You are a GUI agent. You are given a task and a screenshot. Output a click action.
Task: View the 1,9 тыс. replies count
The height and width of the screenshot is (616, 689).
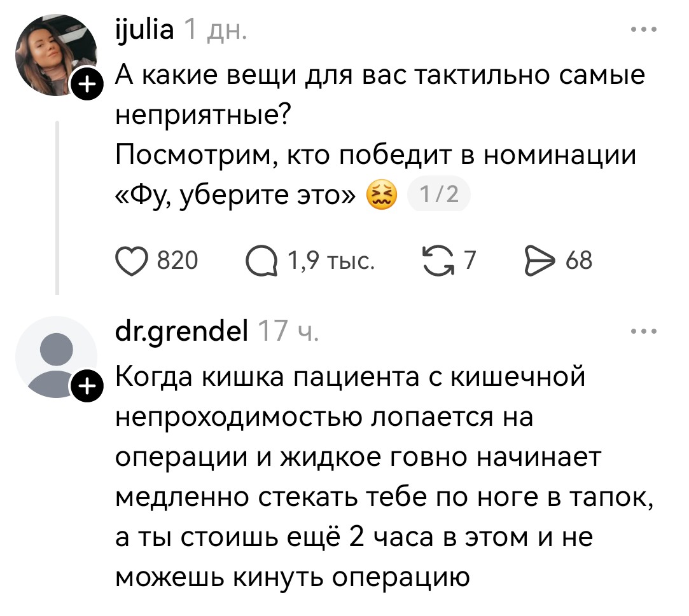(331, 259)
